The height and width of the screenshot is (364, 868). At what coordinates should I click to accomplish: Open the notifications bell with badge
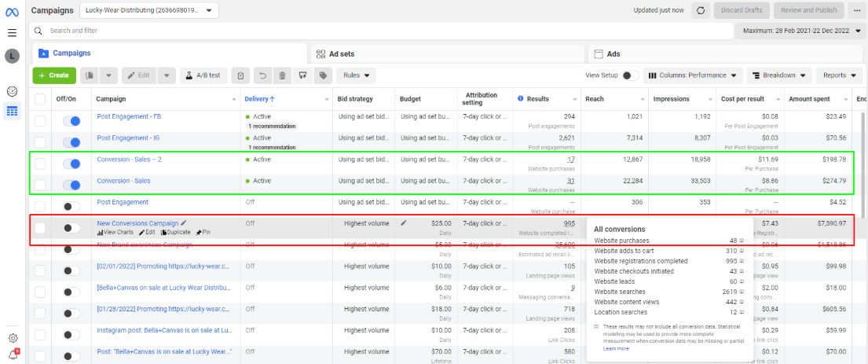click(x=13, y=355)
